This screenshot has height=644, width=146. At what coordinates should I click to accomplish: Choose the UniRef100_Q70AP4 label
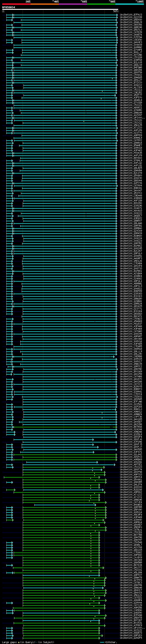(x=131, y=50)
